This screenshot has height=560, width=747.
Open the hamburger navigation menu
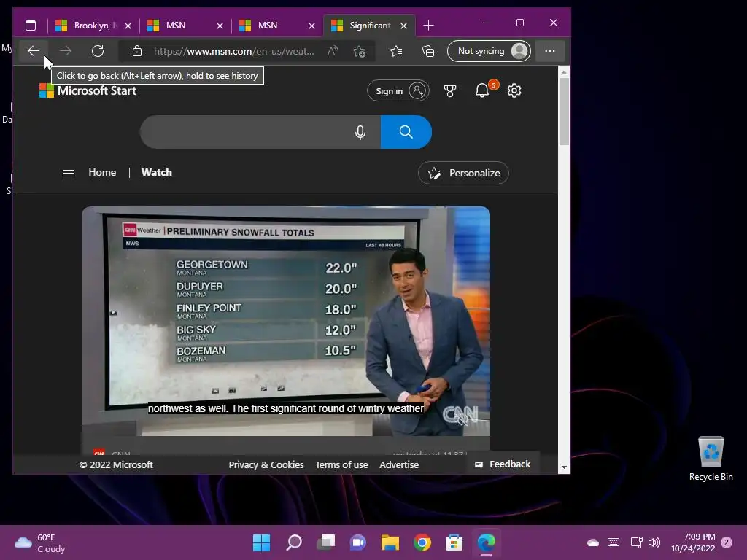[69, 173]
